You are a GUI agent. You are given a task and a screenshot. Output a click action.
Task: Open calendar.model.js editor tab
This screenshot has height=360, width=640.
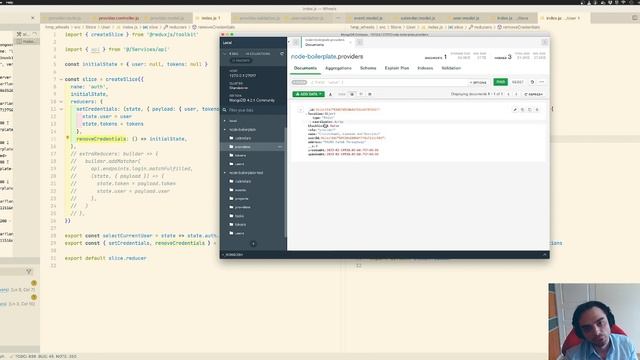pyautogui.click(x=418, y=18)
